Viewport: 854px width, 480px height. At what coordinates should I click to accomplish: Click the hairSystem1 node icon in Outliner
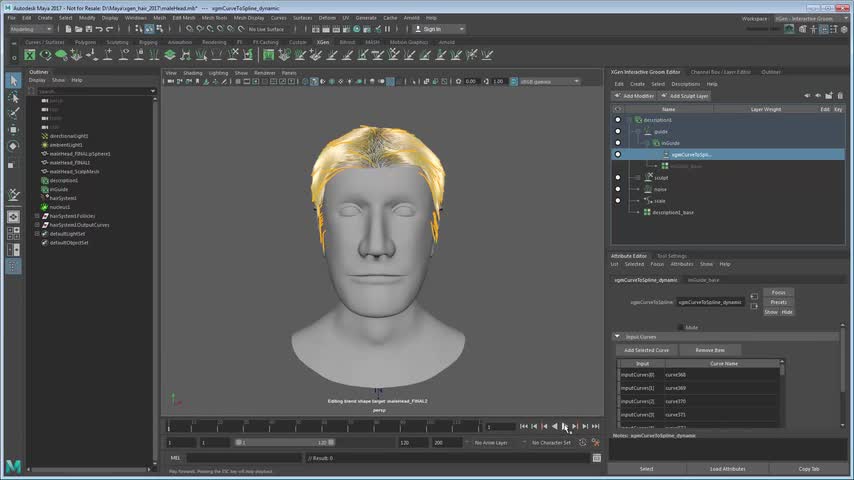click(45, 198)
